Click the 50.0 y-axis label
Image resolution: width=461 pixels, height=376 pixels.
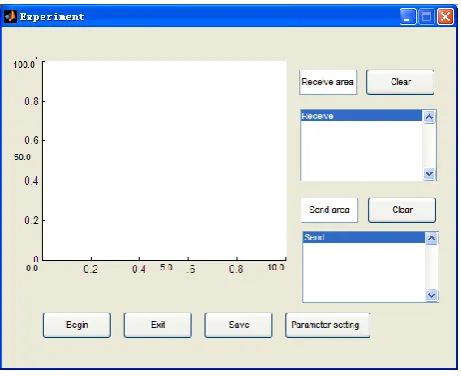[x=22, y=157]
